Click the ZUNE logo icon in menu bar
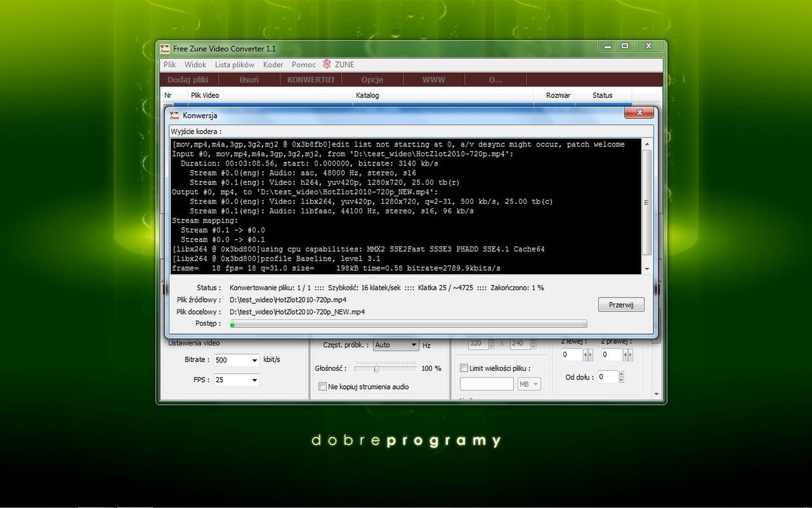 (x=327, y=64)
